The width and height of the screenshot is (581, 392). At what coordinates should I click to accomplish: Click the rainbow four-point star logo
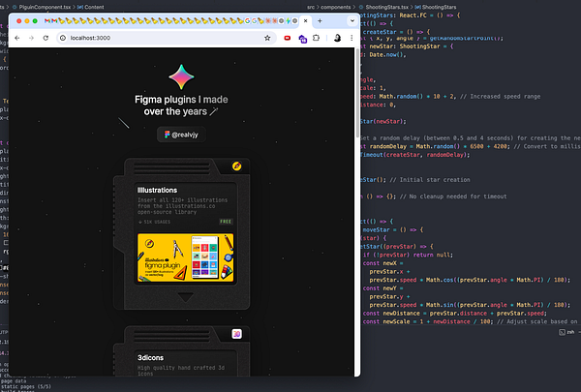(181, 76)
